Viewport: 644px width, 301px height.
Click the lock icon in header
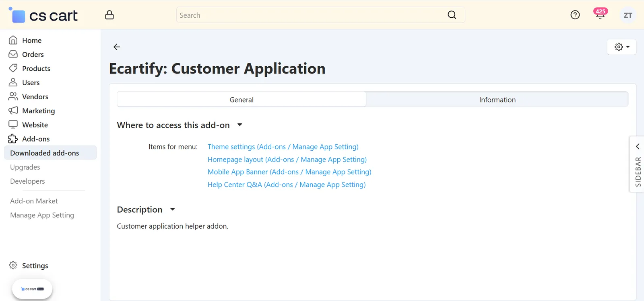[109, 15]
